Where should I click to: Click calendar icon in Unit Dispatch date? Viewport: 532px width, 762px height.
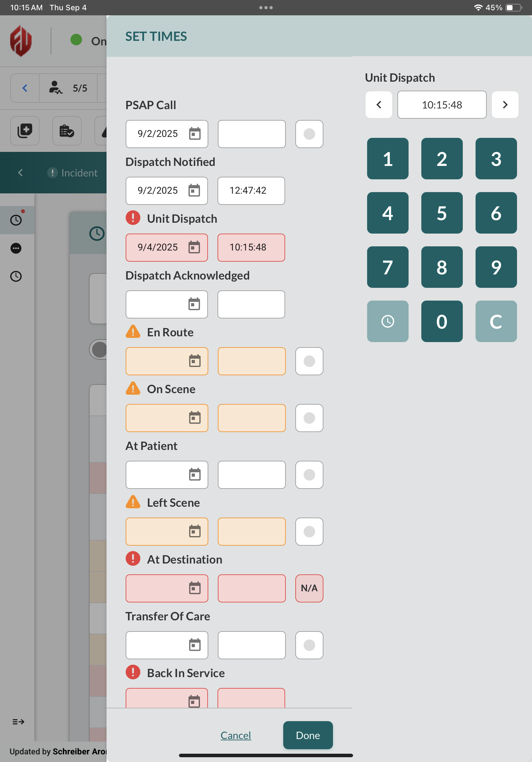click(194, 247)
